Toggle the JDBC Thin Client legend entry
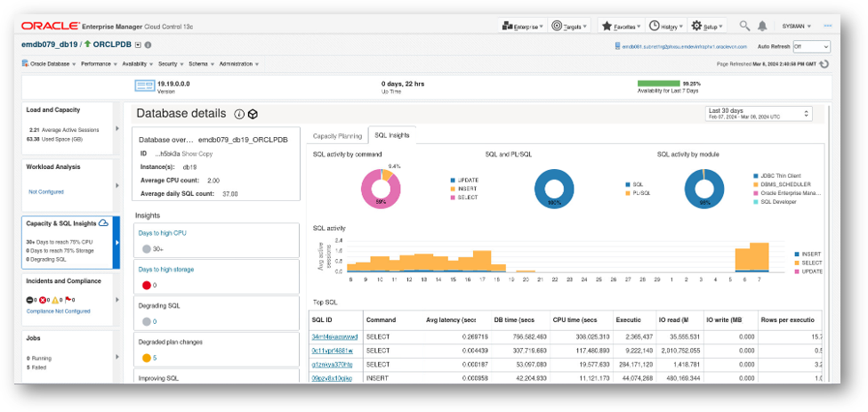The width and height of the screenshot is (868, 412). coord(780,175)
